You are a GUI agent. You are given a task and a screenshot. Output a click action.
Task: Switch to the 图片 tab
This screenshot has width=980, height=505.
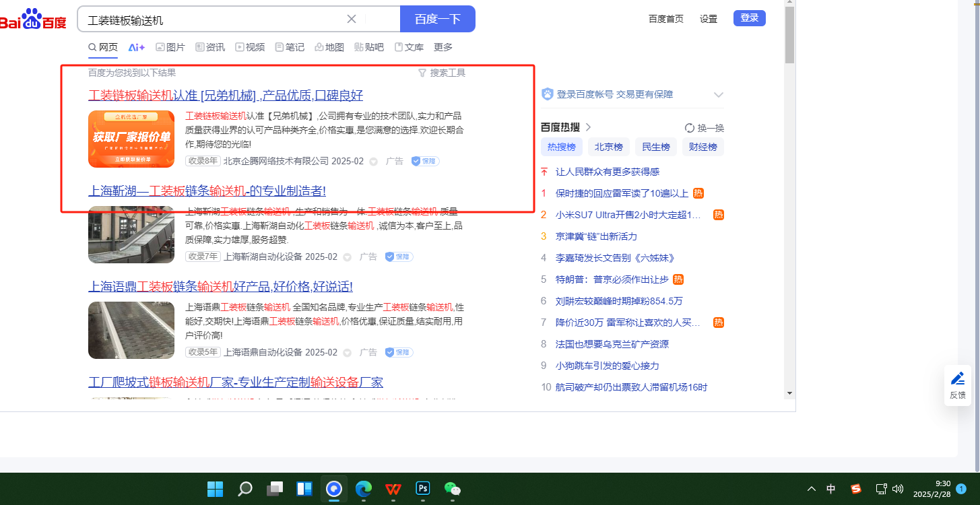(x=170, y=47)
